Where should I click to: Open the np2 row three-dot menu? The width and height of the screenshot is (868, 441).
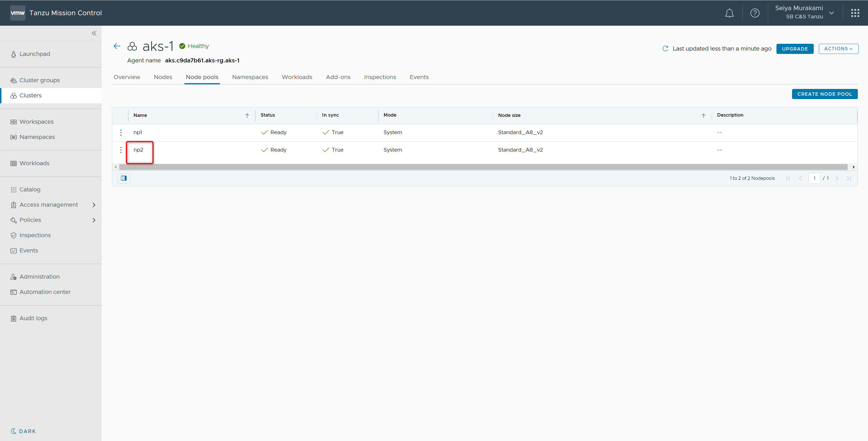point(121,150)
